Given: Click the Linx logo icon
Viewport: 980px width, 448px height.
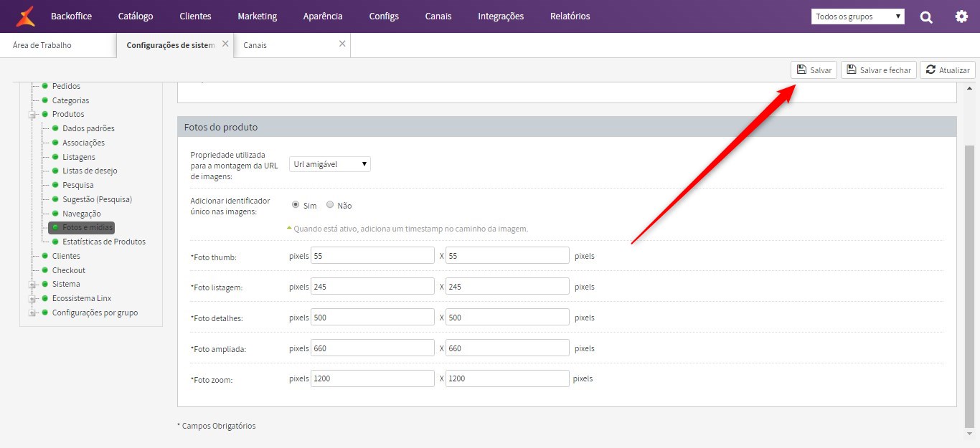Looking at the screenshot, I should (25, 16).
